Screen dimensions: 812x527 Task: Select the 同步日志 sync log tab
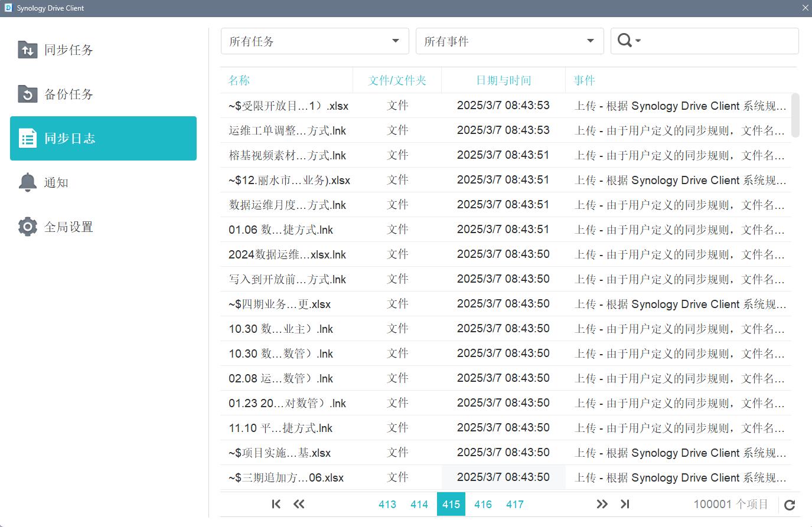coord(103,139)
